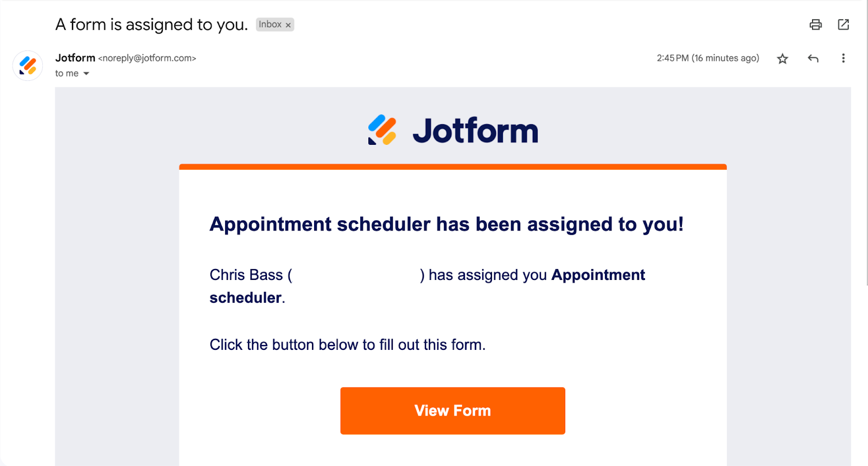Screen dimensions: 868x466
Task: Click the bold "Appointment" form name text
Action: pyautogui.click(x=598, y=275)
